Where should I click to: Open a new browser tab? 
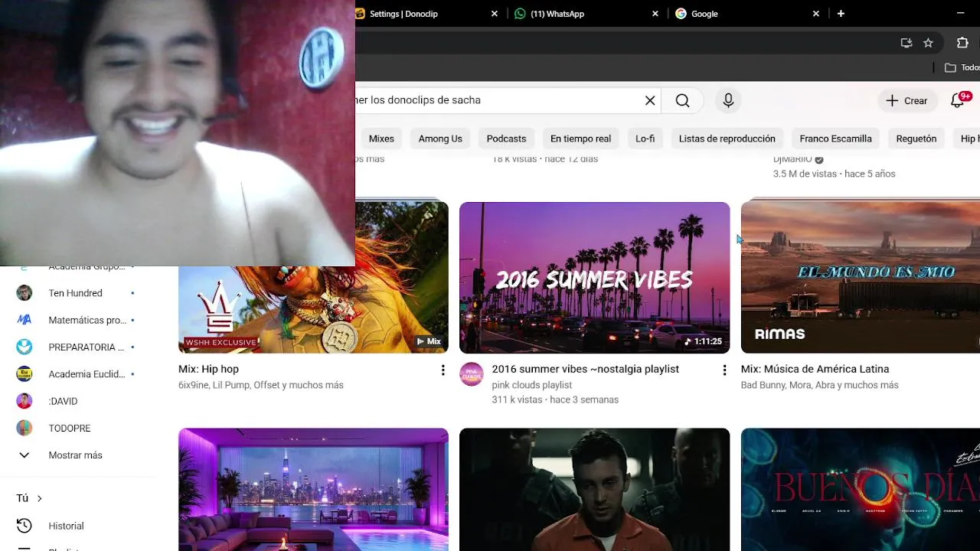(x=841, y=14)
